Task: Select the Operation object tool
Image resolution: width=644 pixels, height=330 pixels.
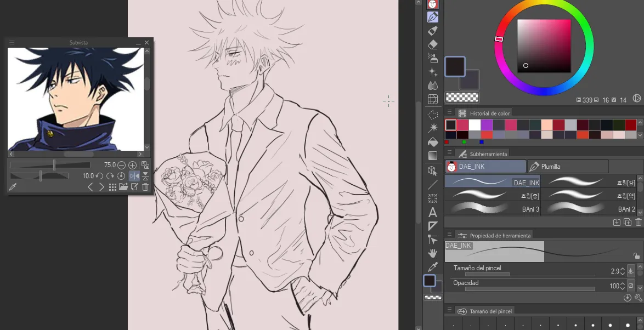Action: 432,170
